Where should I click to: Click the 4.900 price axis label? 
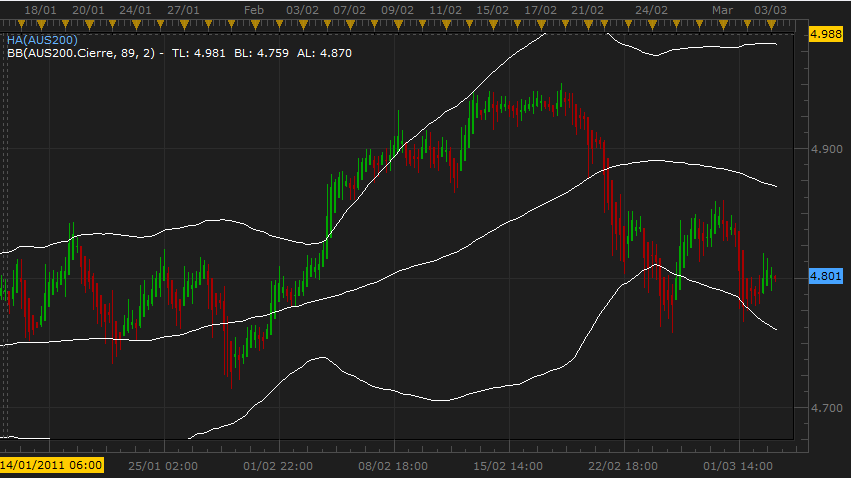pos(826,149)
